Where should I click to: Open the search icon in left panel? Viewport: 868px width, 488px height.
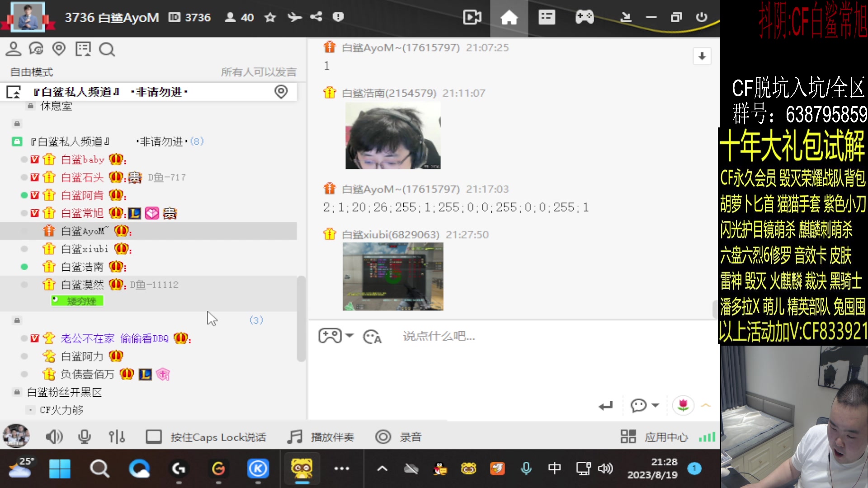click(x=107, y=49)
